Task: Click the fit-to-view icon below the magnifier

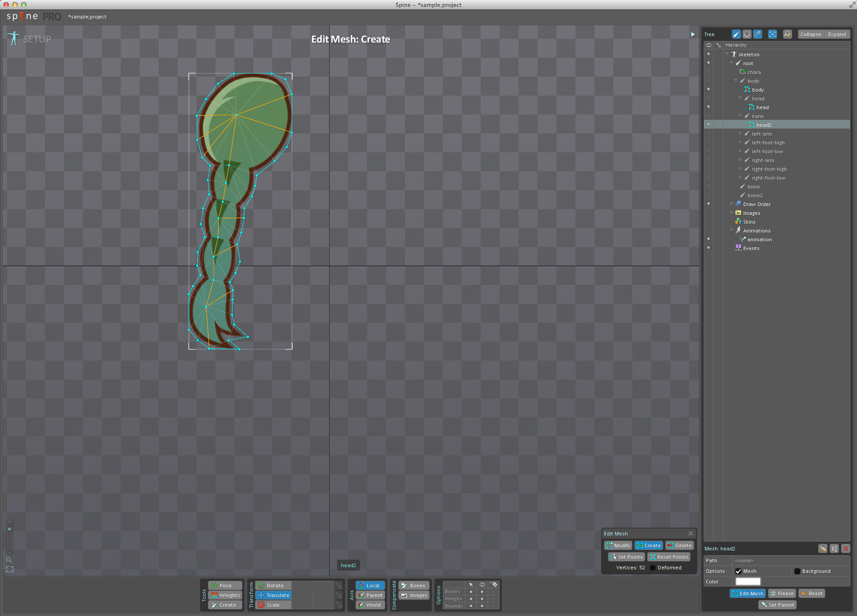Action: pyautogui.click(x=10, y=569)
